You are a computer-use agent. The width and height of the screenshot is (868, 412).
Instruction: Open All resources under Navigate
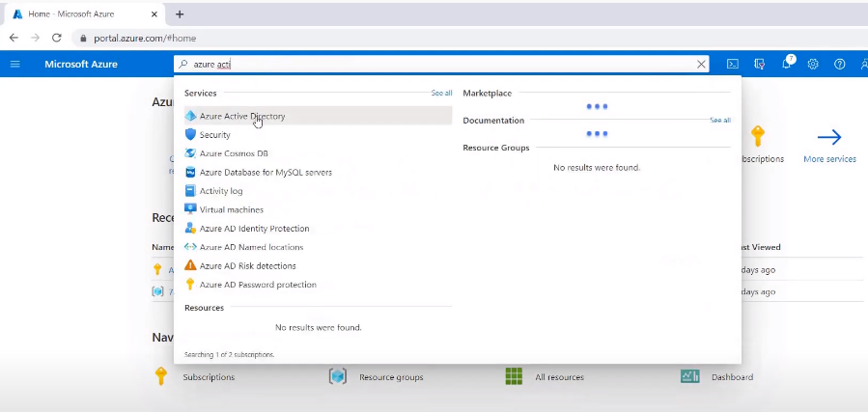[x=559, y=377]
